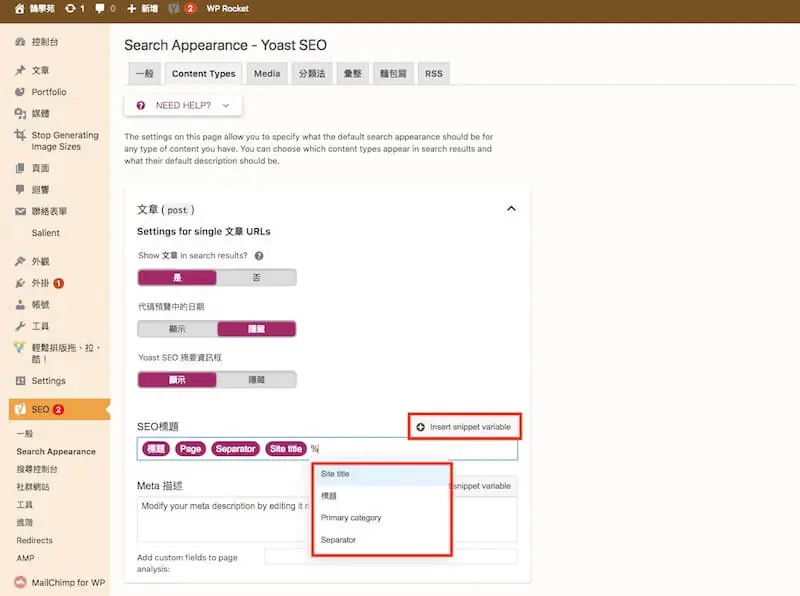
Task: Click the custom fields to page analysis input
Action: [390, 556]
